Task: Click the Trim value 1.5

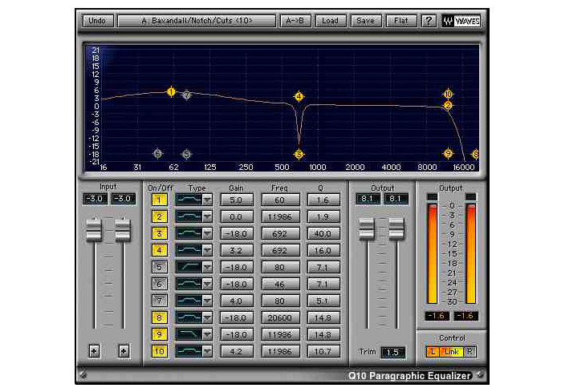Action: coord(392,353)
